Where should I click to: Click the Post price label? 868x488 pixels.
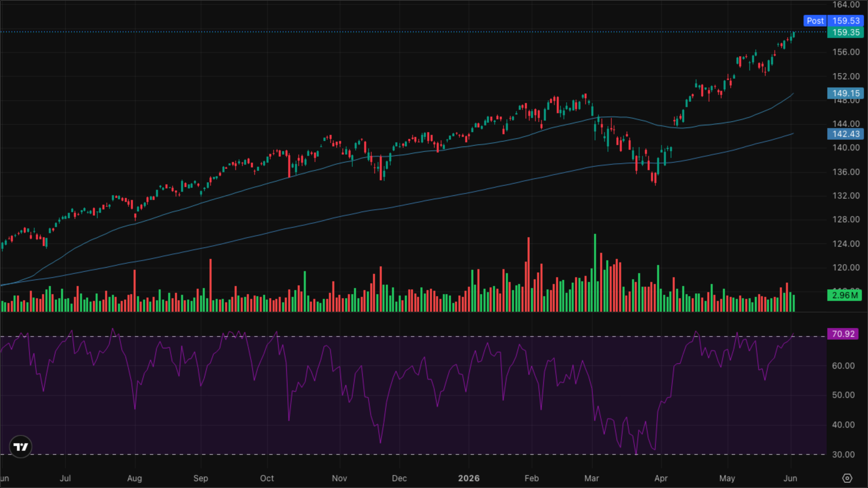(x=815, y=21)
